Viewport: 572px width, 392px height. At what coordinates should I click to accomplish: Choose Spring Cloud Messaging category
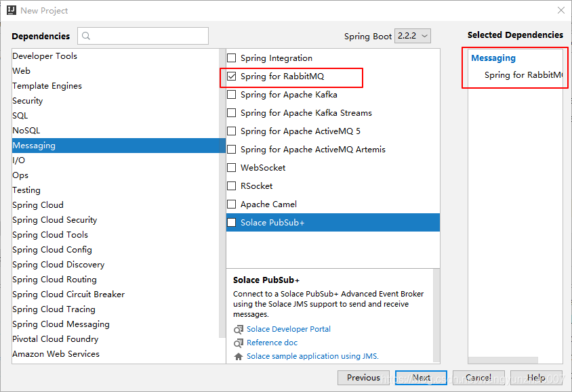pyautogui.click(x=115, y=324)
